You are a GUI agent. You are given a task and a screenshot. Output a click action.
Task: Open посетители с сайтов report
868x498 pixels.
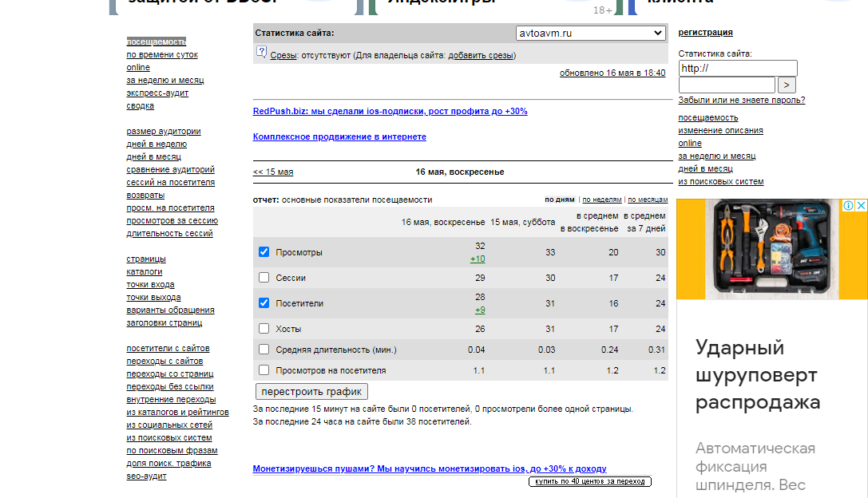pos(168,348)
